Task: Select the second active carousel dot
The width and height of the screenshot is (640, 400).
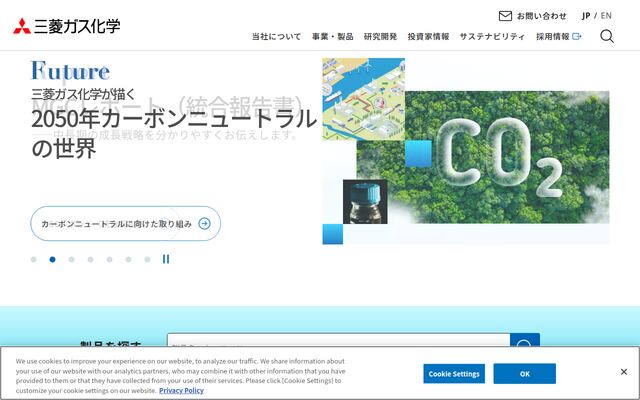Action: pos(52,260)
